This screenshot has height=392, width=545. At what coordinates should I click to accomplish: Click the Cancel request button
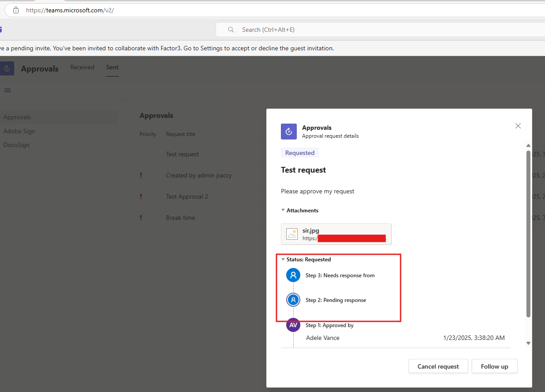pos(438,366)
